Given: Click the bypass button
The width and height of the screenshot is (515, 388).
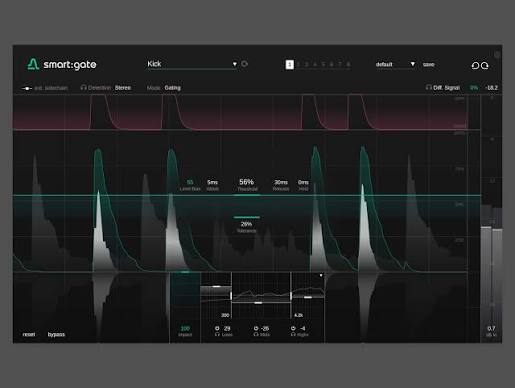Looking at the screenshot, I should click(x=56, y=334).
